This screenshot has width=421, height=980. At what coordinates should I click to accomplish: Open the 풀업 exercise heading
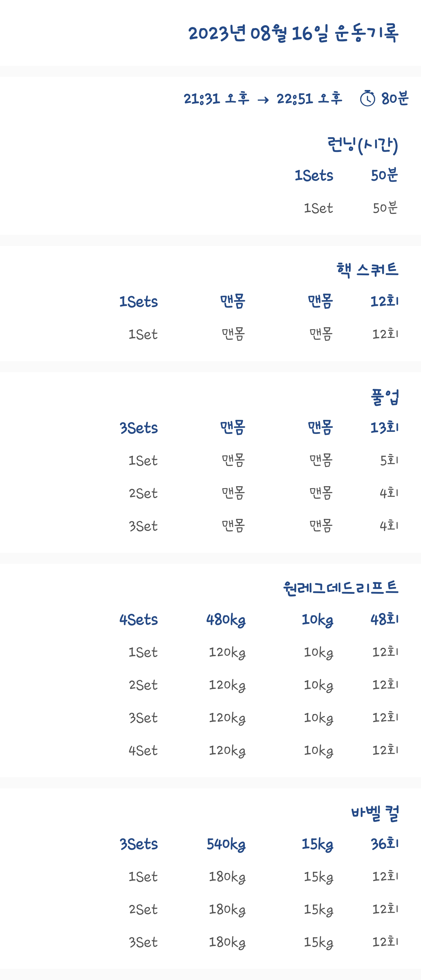(384, 397)
